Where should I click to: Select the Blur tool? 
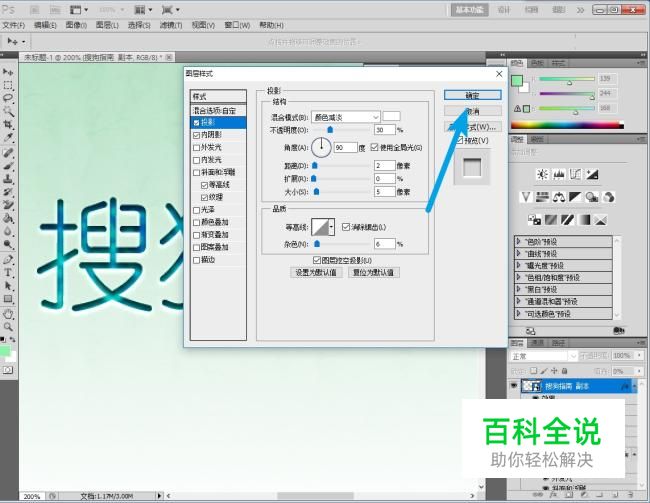pos(8,231)
